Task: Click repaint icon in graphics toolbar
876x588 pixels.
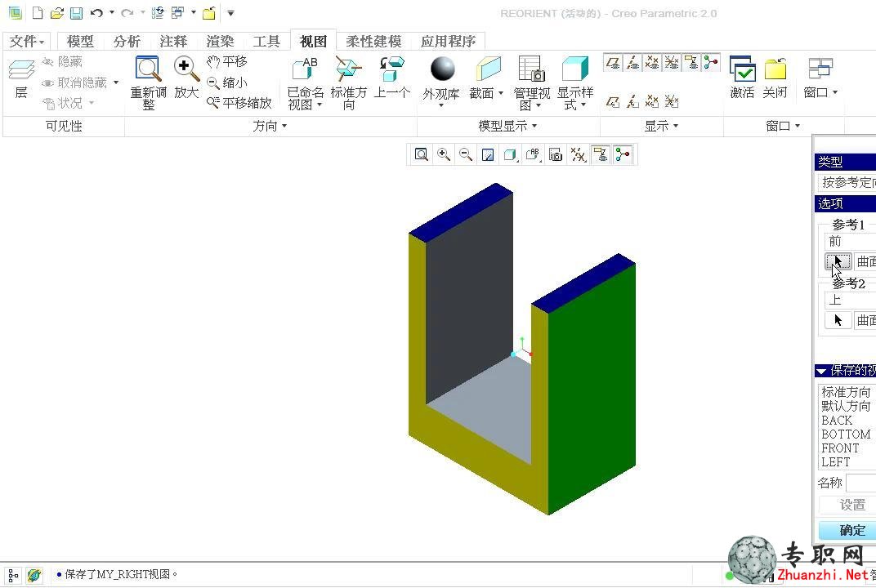Action: 488,154
